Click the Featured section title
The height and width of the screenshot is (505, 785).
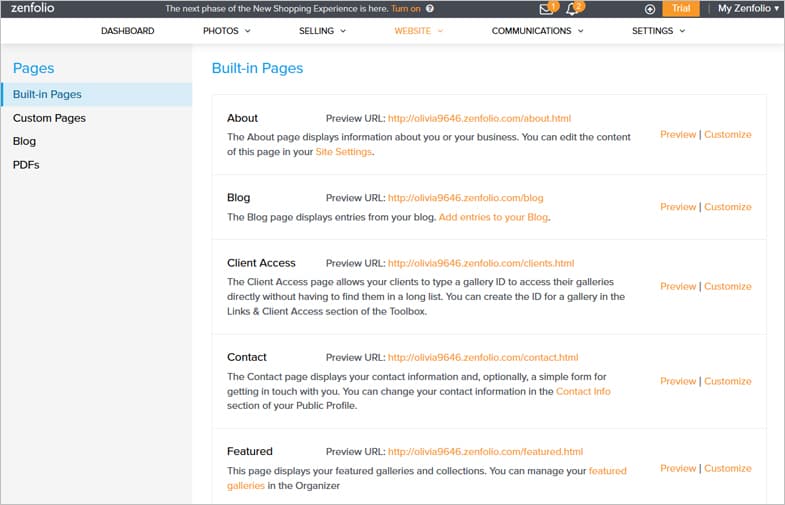click(x=250, y=451)
